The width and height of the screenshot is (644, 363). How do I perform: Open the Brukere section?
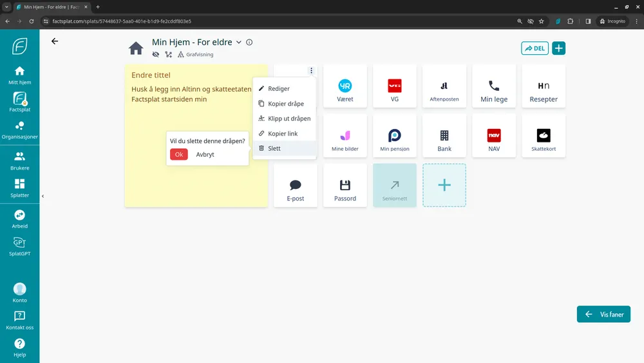tap(19, 161)
